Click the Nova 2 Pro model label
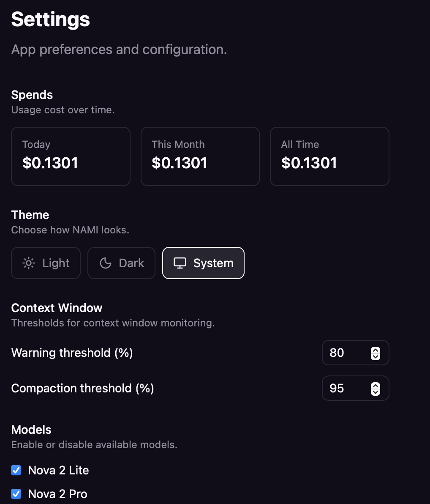Viewport: 430px width, 504px height. (58, 494)
